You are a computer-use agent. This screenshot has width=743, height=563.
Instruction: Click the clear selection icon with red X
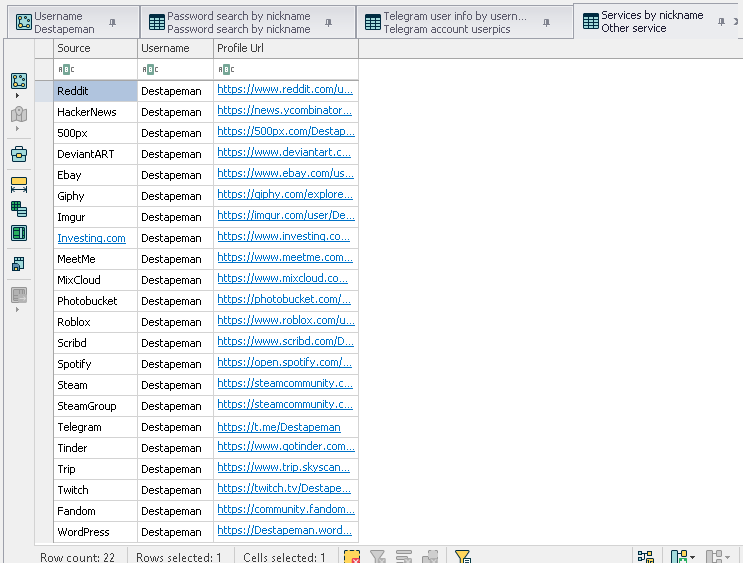(x=352, y=556)
